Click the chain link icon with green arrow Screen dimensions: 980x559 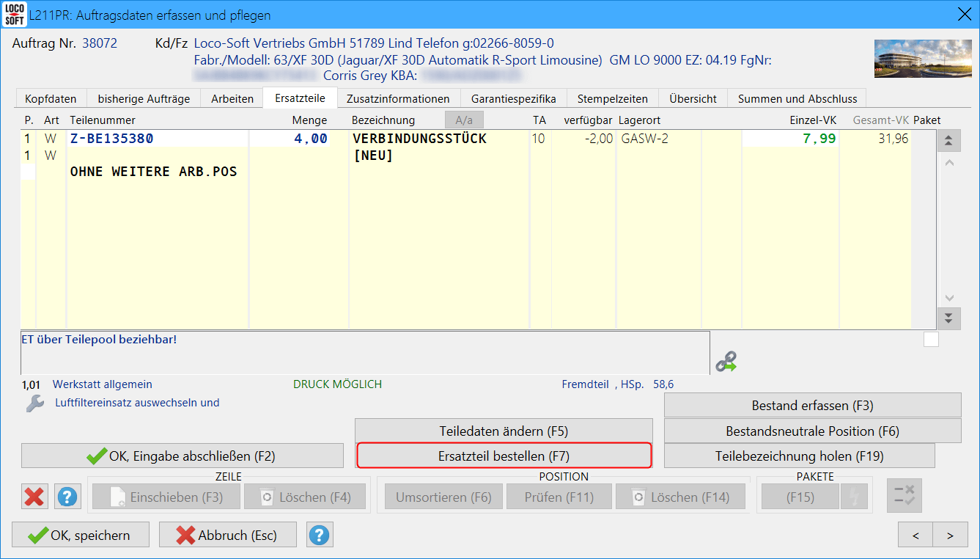pos(726,361)
